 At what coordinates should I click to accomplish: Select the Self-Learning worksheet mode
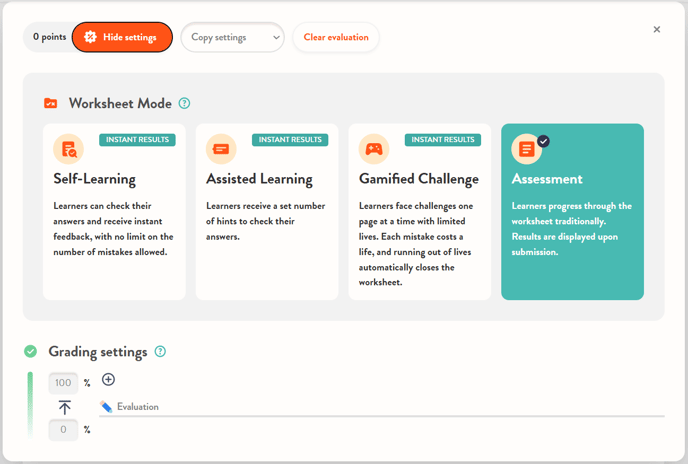coord(114,212)
